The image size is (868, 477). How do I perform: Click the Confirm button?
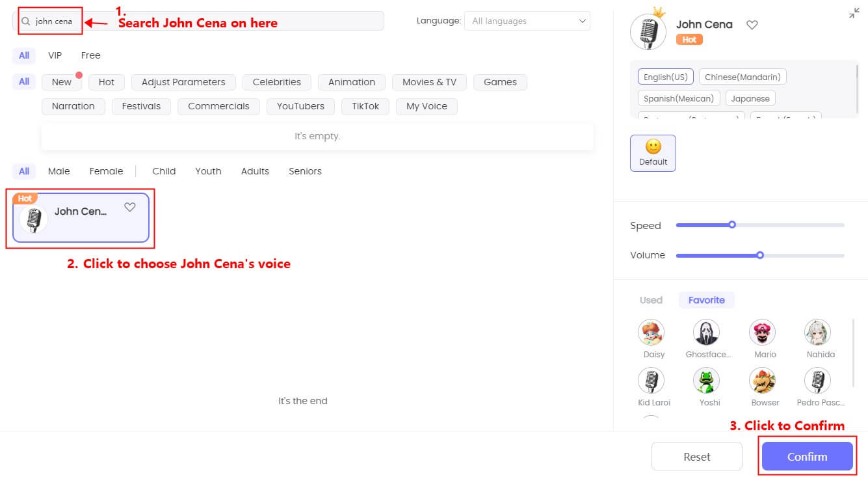pos(807,456)
